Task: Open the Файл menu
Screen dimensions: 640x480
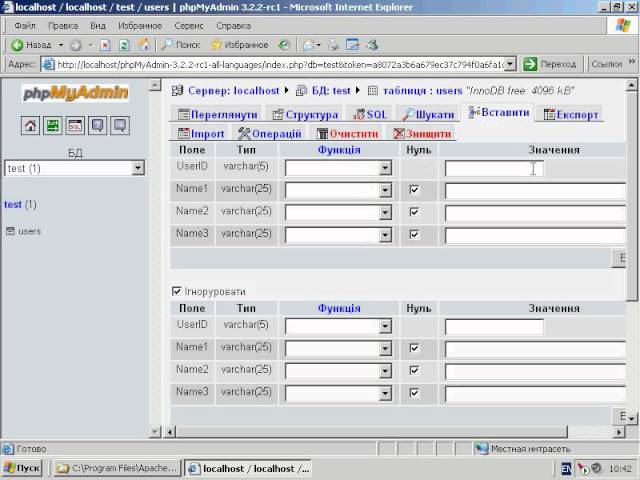Action: click(x=25, y=26)
